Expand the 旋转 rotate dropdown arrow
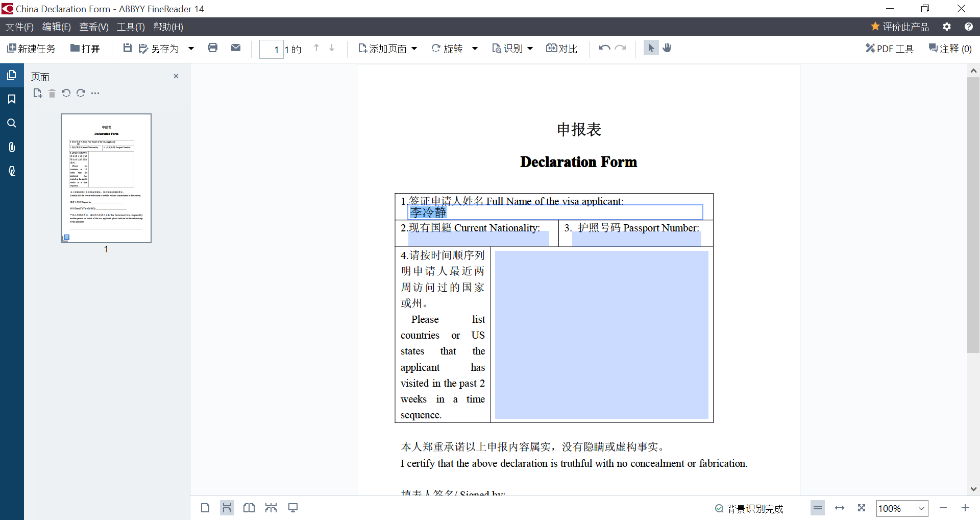This screenshot has width=980, height=520. coord(475,49)
